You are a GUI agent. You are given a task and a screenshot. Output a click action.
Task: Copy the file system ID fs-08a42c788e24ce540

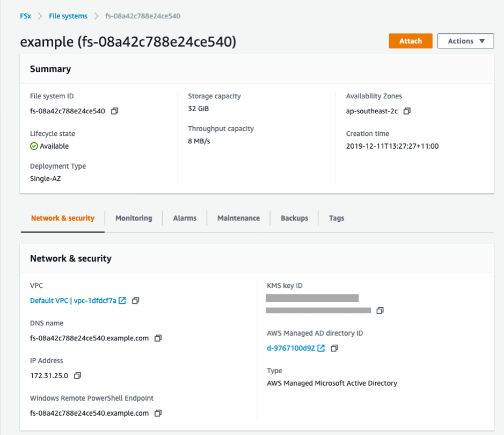[x=114, y=111]
